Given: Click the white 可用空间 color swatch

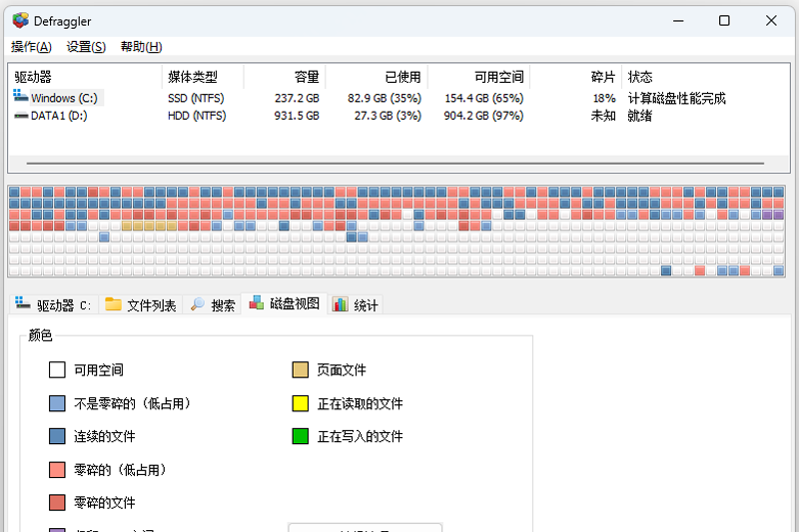Looking at the screenshot, I should pyautogui.click(x=57, y=369).
